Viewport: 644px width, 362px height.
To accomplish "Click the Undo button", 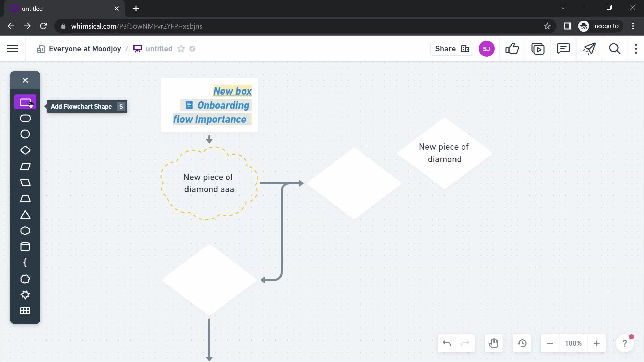I will pyautogui.click(x=447, y=344).
